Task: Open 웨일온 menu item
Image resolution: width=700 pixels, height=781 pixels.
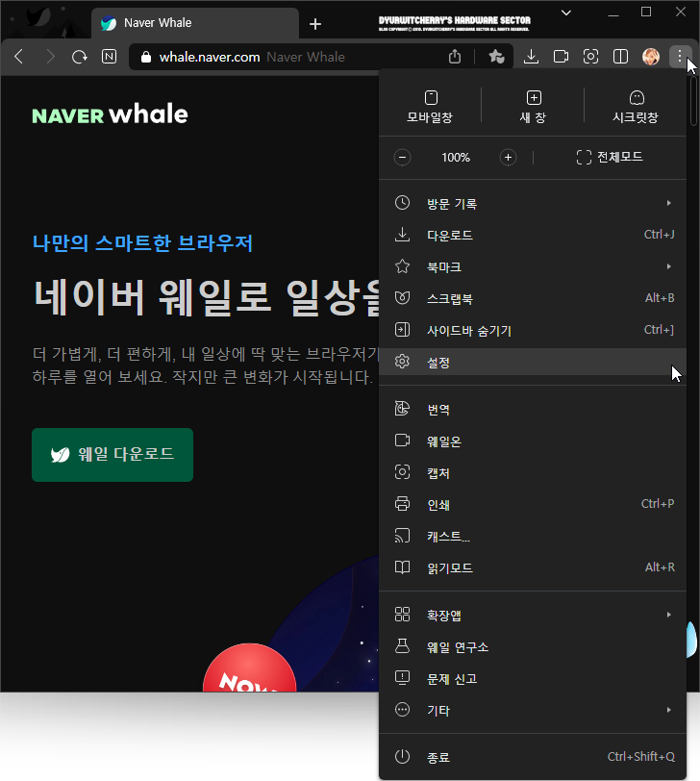Action: click(x=533, y=441)
